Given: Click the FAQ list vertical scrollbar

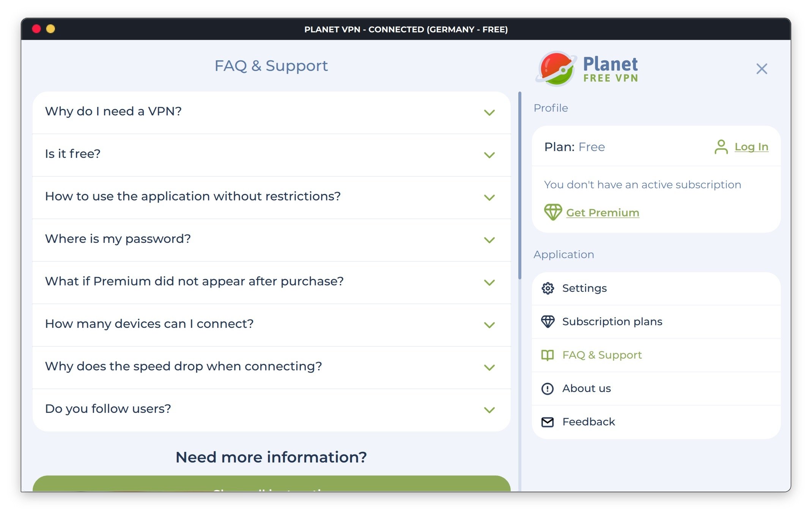Looking at the screenshot, I should point(519,186).
